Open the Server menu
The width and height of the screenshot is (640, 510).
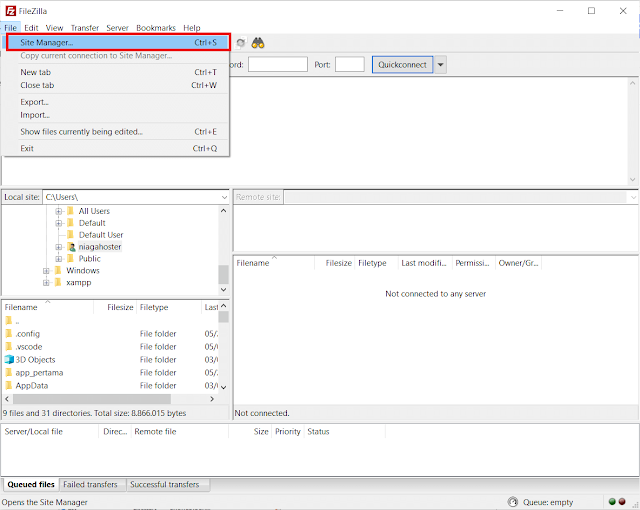coord(118,28)
